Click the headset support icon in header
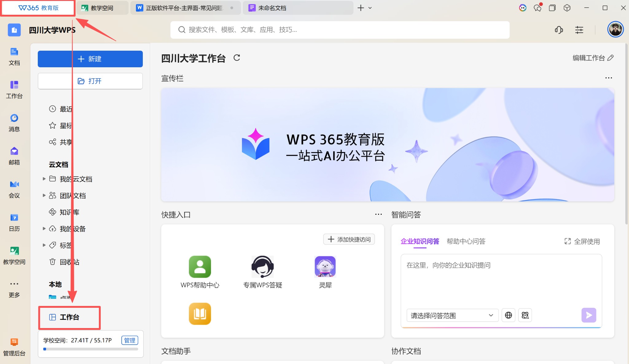The width and height of the screenshot is (629, 364). tap(559, 30)
